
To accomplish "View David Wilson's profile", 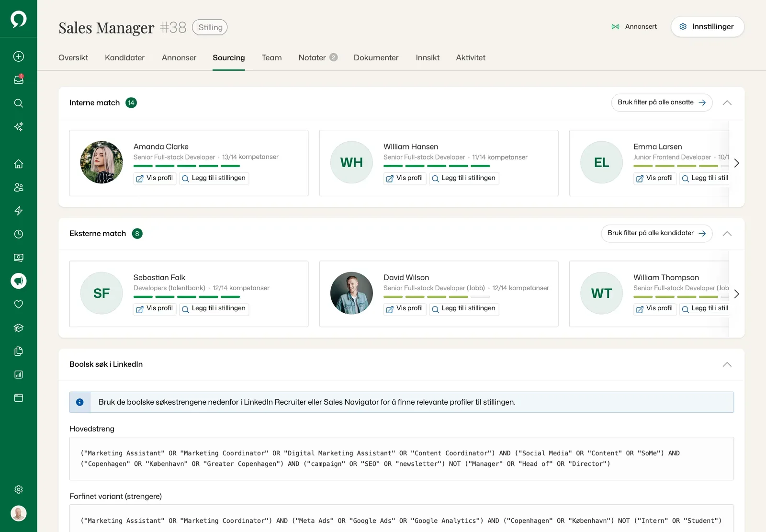I will click(x=405, y=309).
